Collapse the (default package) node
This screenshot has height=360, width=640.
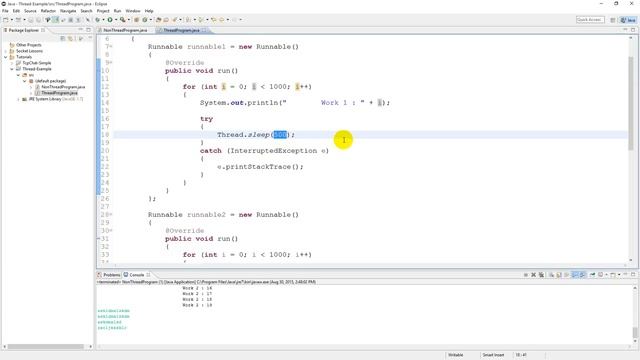pyautogui.click(x=24, y=81)
